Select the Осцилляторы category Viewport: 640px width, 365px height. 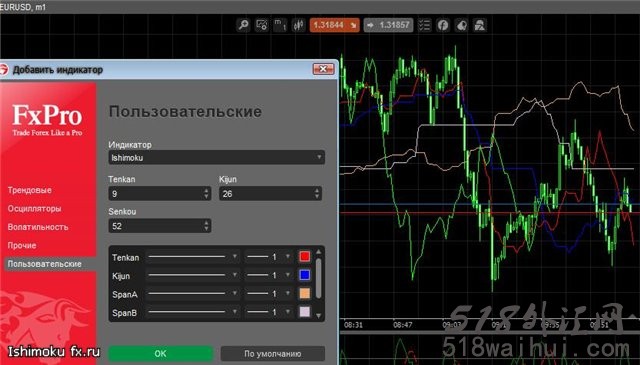coord(35,209)
